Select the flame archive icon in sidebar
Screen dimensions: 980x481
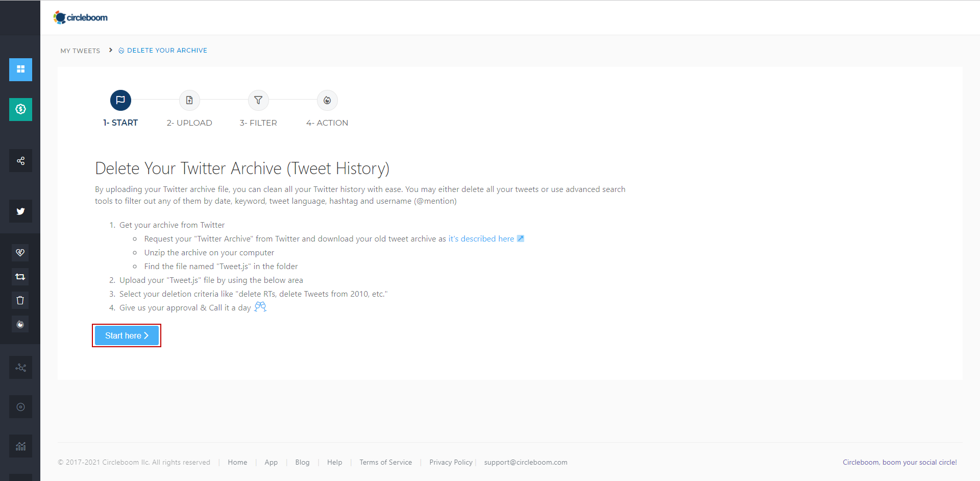20,324
